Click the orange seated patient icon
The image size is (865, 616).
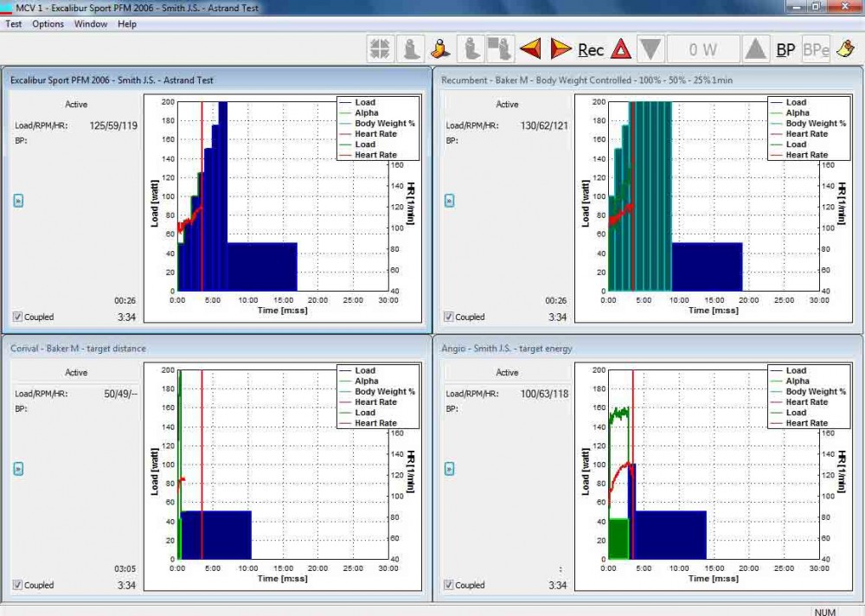[x=441, y=49]
